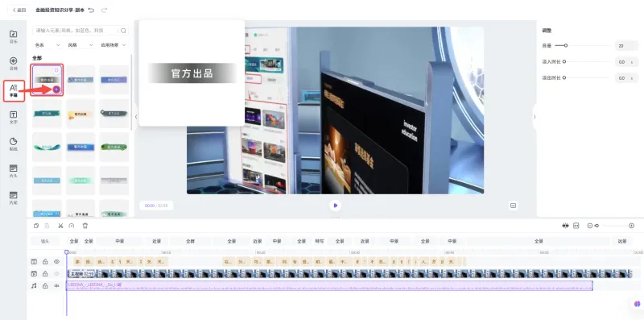Image resolution: width=644 pixels, height=320 pixels.
Task: Click the subtitle track type icon
Action: pos(34,262)
